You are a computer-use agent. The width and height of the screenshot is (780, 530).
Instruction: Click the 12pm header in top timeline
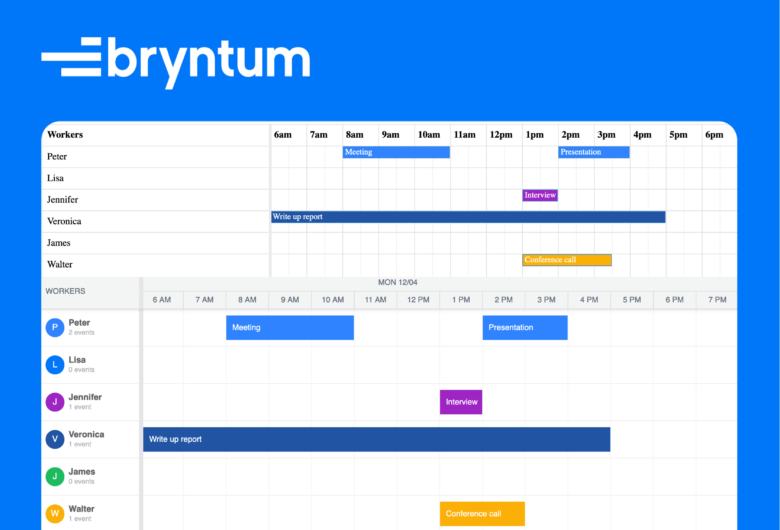click(504, 135)
